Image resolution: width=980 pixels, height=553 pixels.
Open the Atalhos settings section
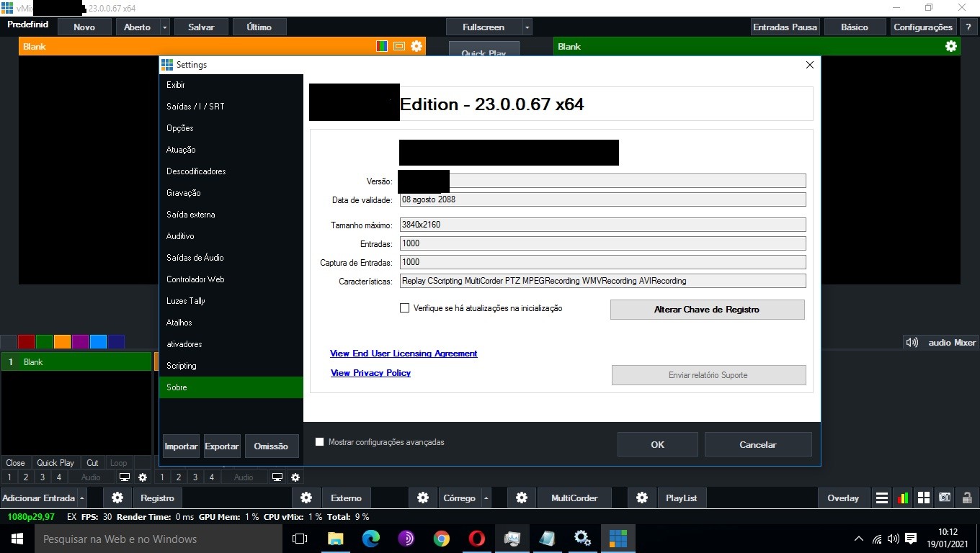tap(231, 323)
